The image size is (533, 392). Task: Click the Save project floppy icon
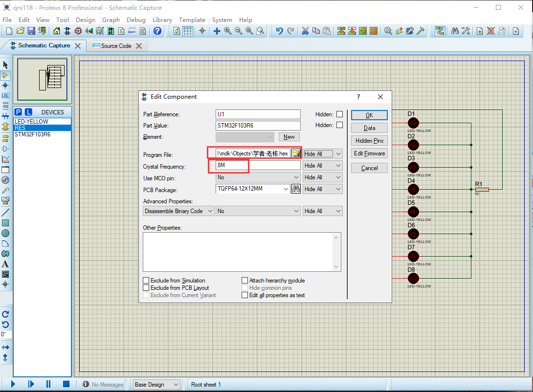(x=31, y=31)
